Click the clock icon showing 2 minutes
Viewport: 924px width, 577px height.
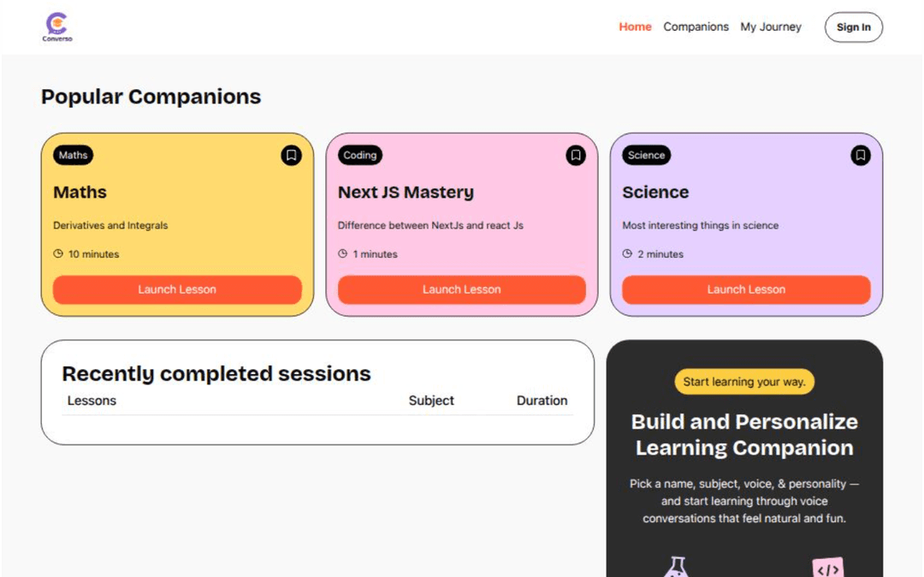coord(627,254)
